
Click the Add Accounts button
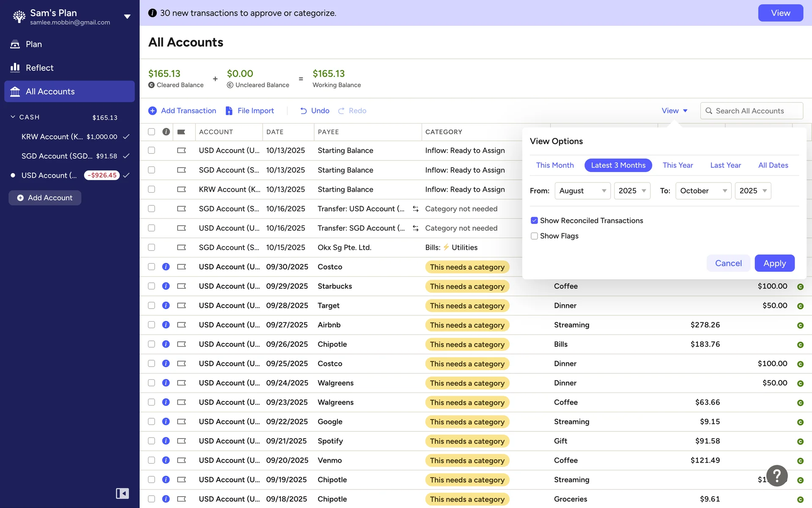pos(45,198)
